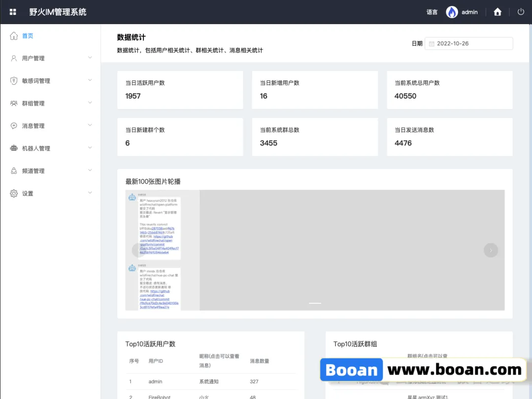
Task: Select the 群组管理 group icon
Action: tap(13, 103)
